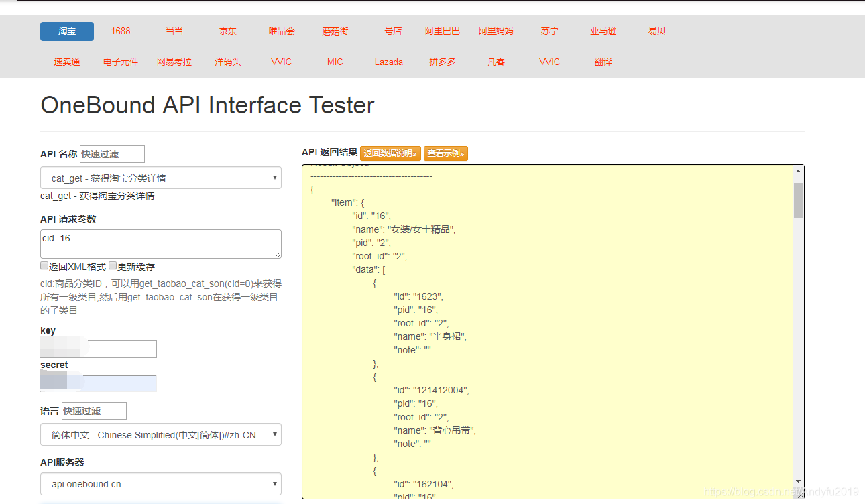Click the "id": "162104" line
This screenshot has height=504, width=865.
point(424,484)
